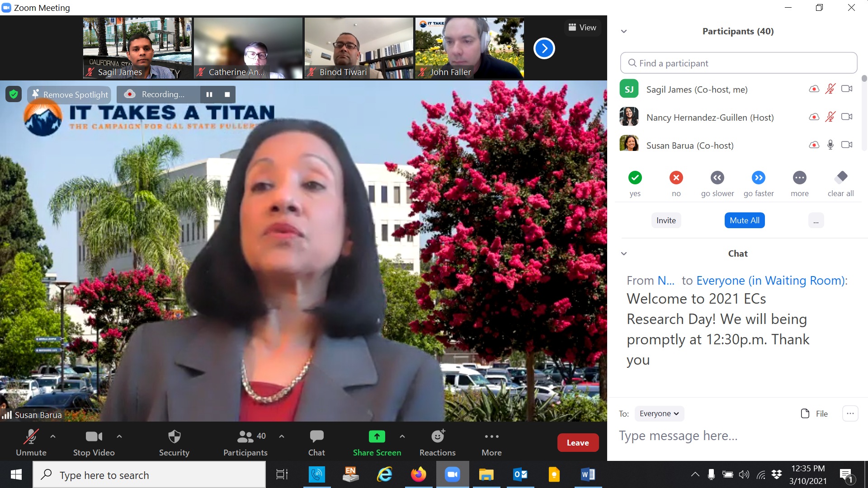The width and height of the screenshot is (868, 488).
Task: Open Firefox from the taskbar
Action: (419, 474)
